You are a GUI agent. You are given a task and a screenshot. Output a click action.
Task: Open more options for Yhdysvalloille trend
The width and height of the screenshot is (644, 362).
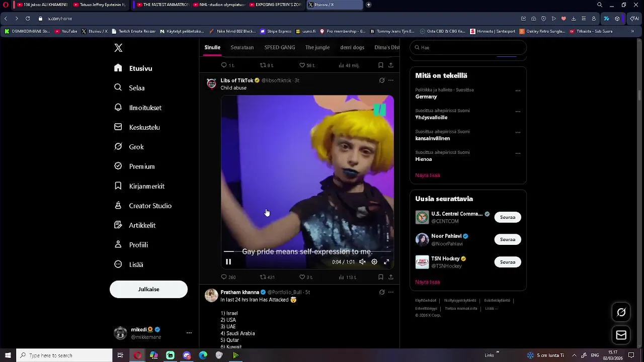(x=518, y=112)
